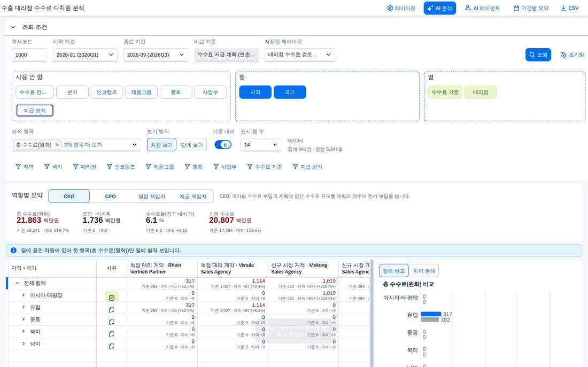Click the 북미 row add-reason icon

[x=111, y=334]
